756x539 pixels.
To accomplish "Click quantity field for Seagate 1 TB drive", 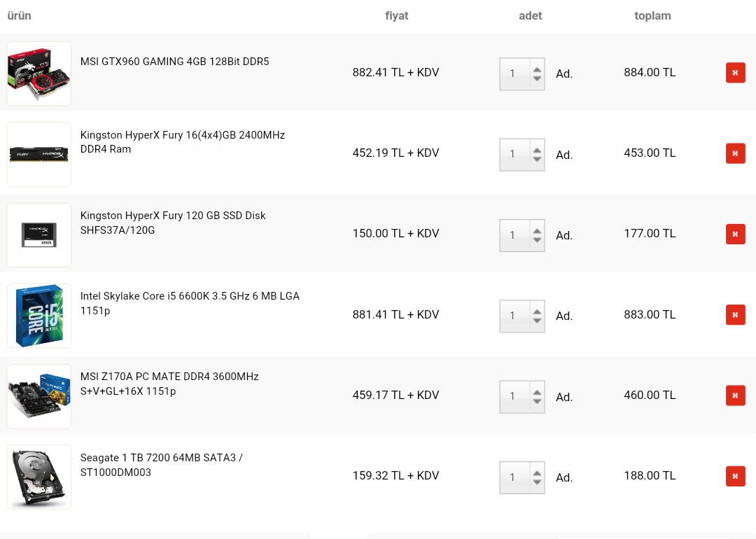I will pyautogui.click(x=514, y=477).
